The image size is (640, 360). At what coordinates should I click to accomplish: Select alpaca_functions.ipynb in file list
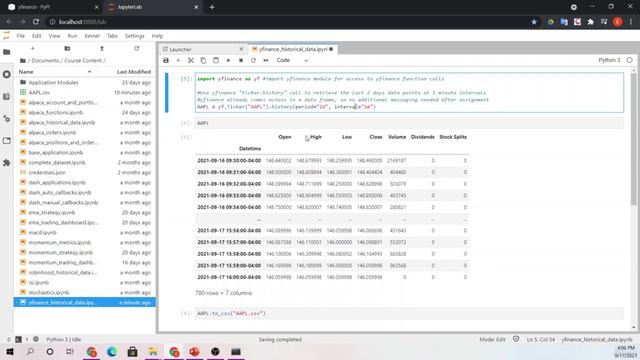tap(85, 113)
